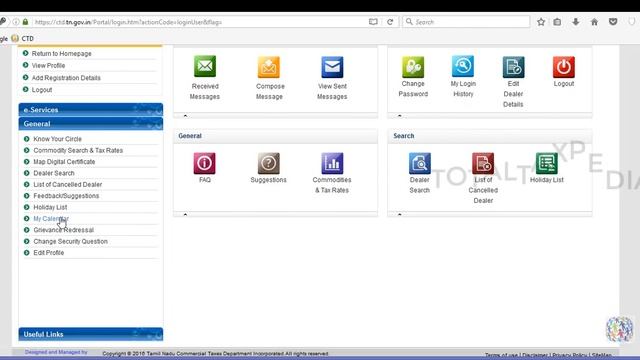Bookmark this page with the star icon
The width and height of the screenshot is (640, 360).
(541, 22)
